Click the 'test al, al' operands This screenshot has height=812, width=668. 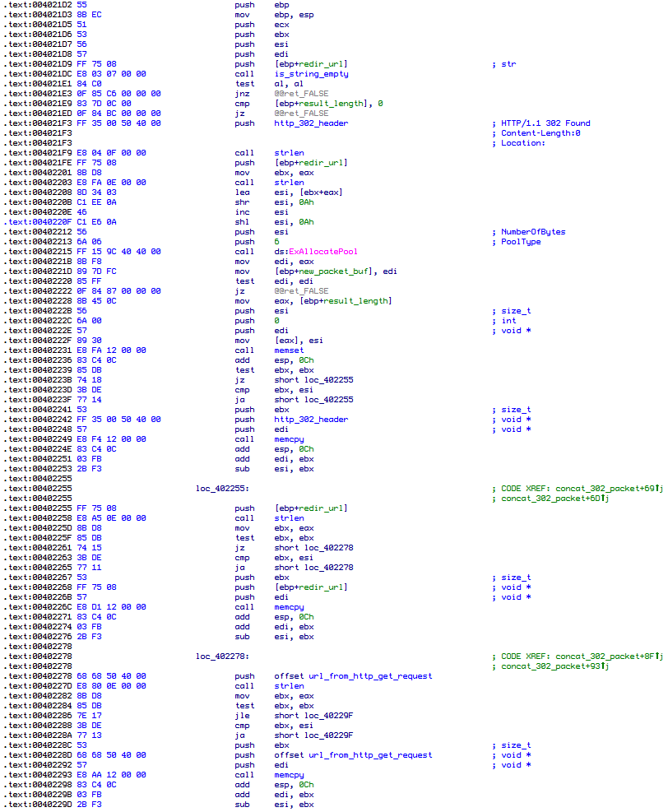pyautogui.click(x=289, y=84)
